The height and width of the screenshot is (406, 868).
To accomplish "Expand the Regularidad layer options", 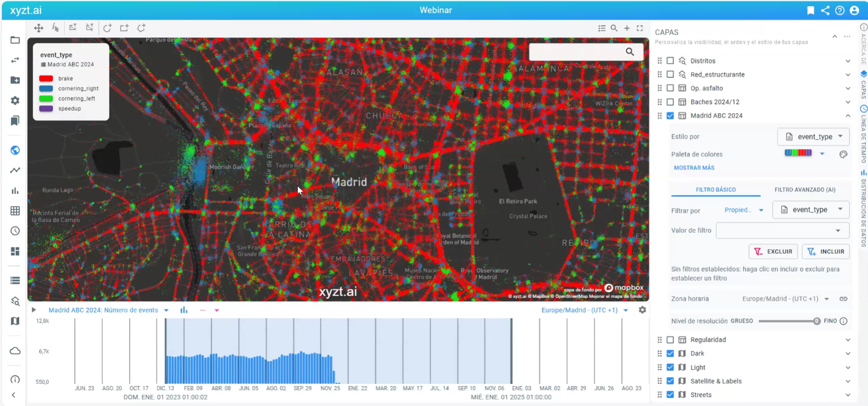I will pyautogui.click(x=848, y=340).
